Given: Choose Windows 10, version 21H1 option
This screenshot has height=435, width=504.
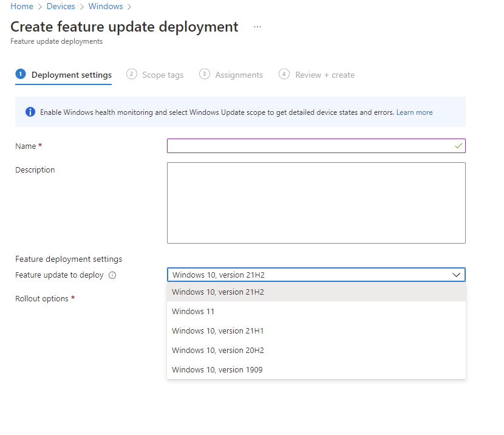Looking at the screenshot, I should click(316, 331).
